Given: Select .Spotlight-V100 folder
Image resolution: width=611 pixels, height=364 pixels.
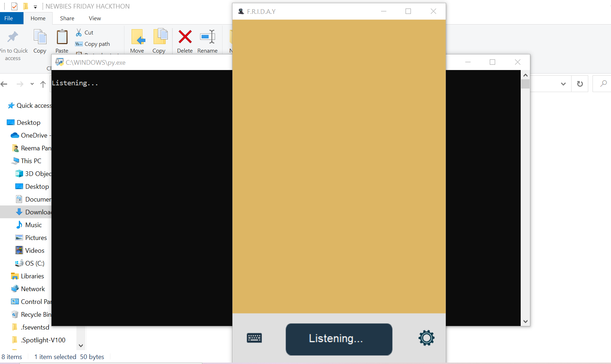Looking at the screenshot, I should tap(38, 340).
